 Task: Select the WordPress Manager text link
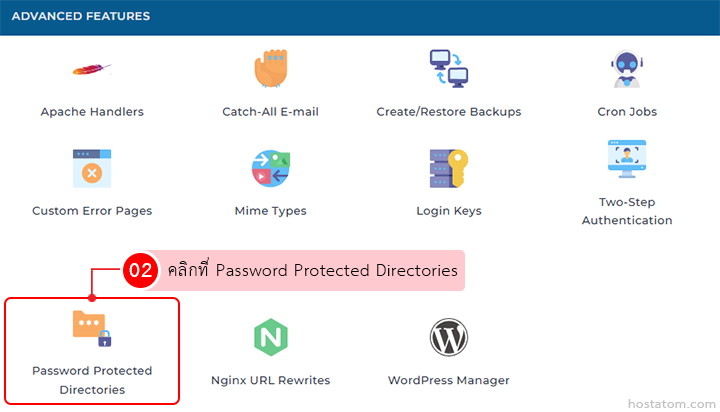[449, 380]
